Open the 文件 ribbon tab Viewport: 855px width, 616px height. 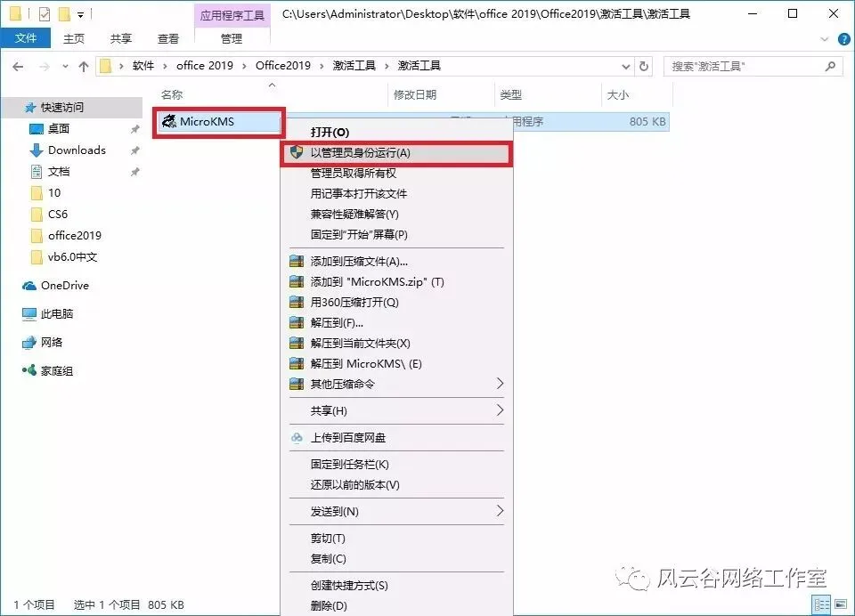[x=26, y=38]
